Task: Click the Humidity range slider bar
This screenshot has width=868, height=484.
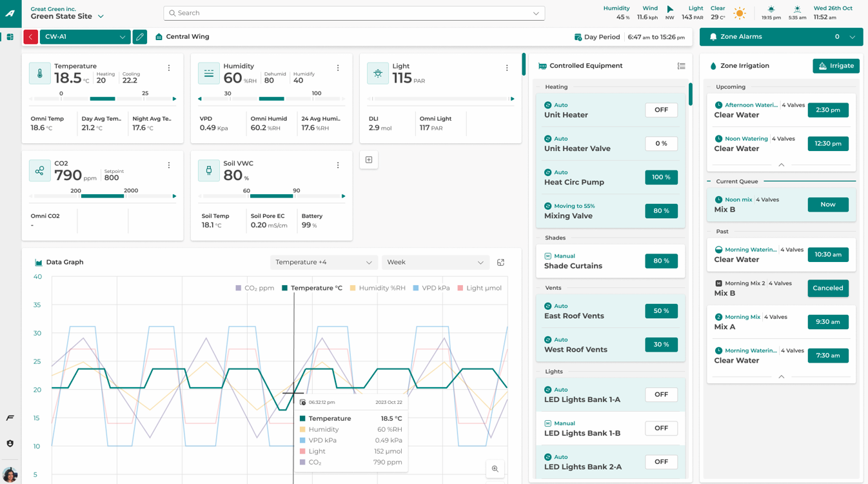Action: (x=271, y=99)
